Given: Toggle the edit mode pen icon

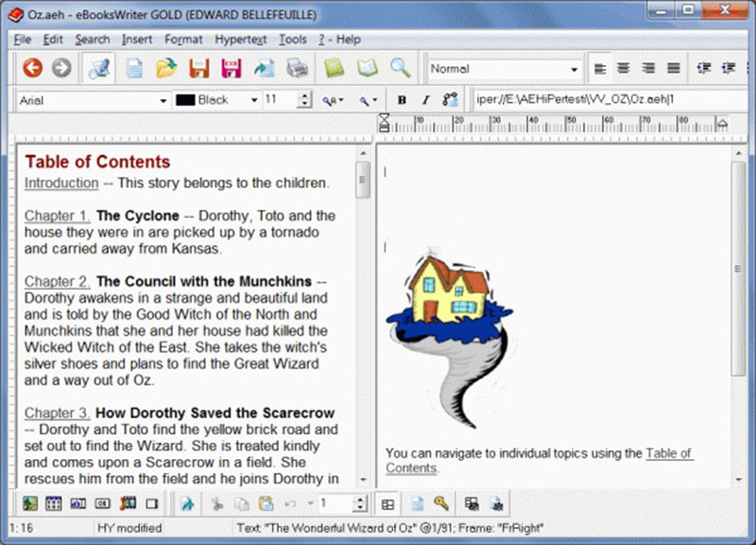Looking at the screenshot, I should pyautogui.click(x=99, y=68).
